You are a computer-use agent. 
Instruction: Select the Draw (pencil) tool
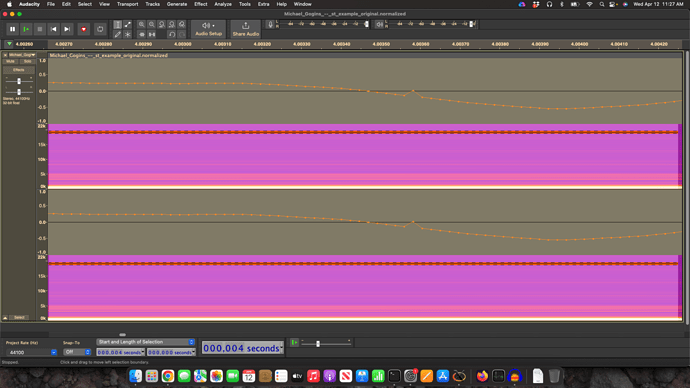point(117,34)
